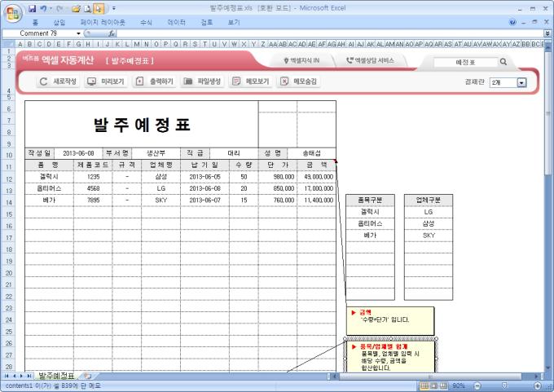The width and height of the screenshot is (554, 392).
Task: Click the 품목/업체별 합계 comment box
Action: pos(391,356)
